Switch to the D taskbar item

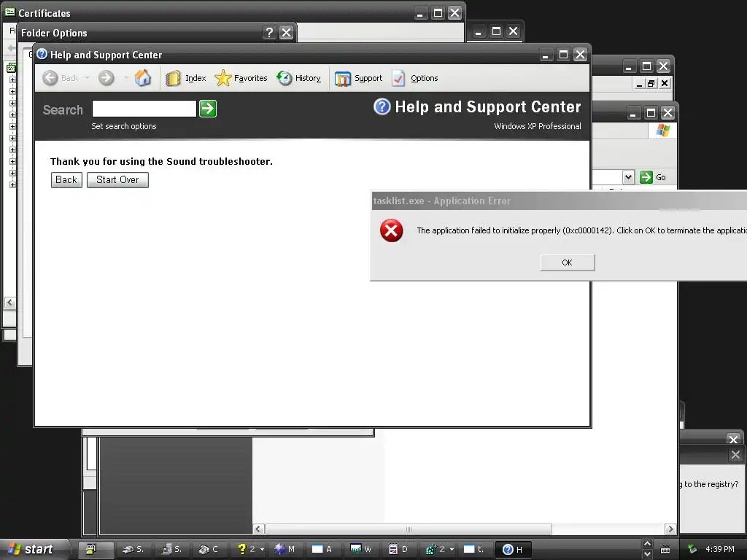click(x=399, y=550)
